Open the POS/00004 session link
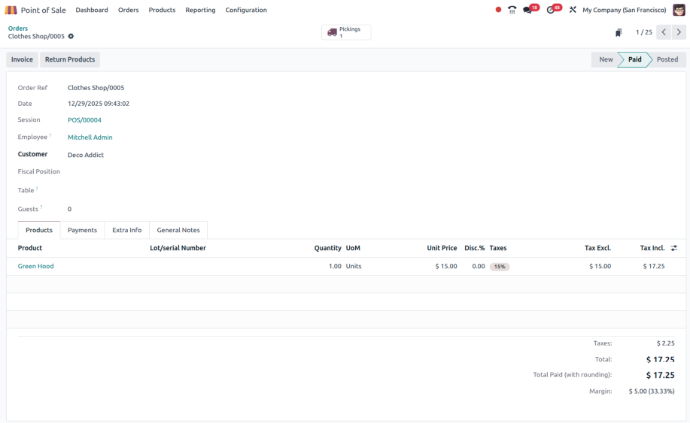Screen dimensions: 690x423 pos(84,120)
